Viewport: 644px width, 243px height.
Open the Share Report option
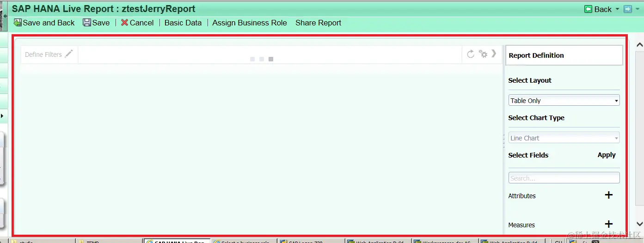click(x=318, y=23)
